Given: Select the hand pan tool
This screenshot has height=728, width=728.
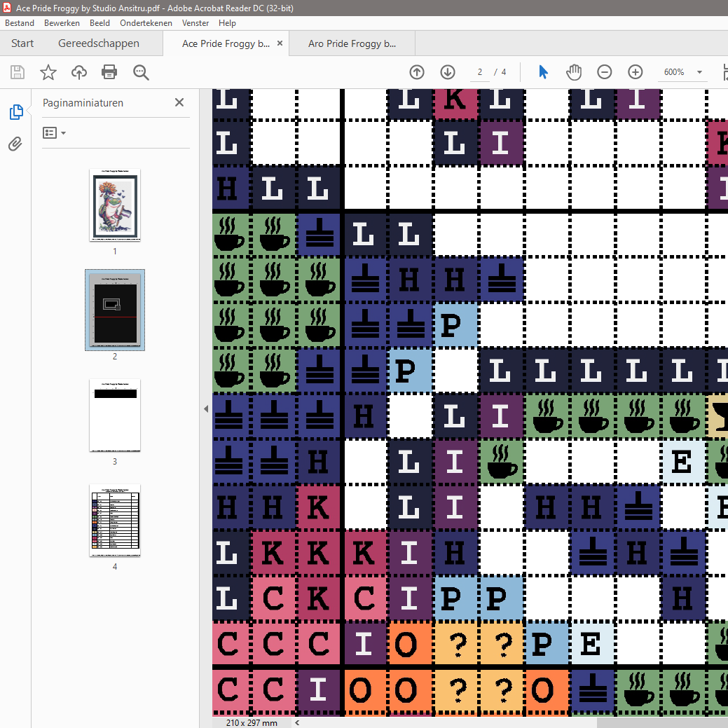Looking at the screenshot, I should (574, 72).
